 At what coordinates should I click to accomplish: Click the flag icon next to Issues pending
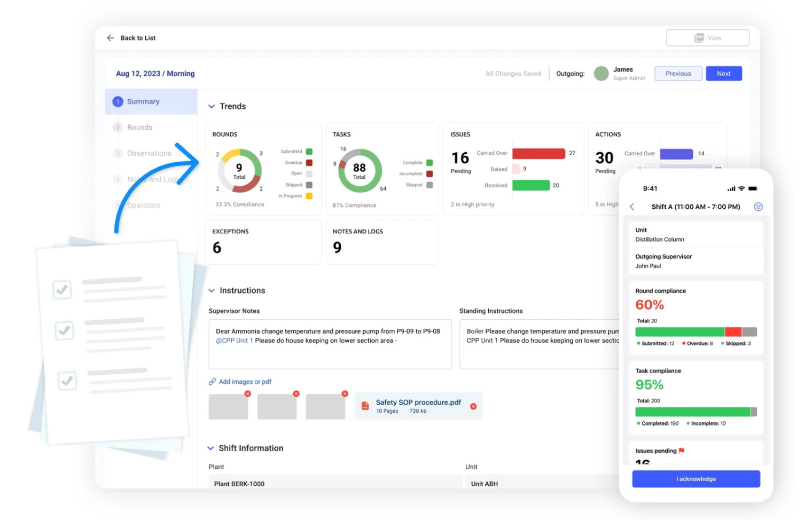point(682,451)
